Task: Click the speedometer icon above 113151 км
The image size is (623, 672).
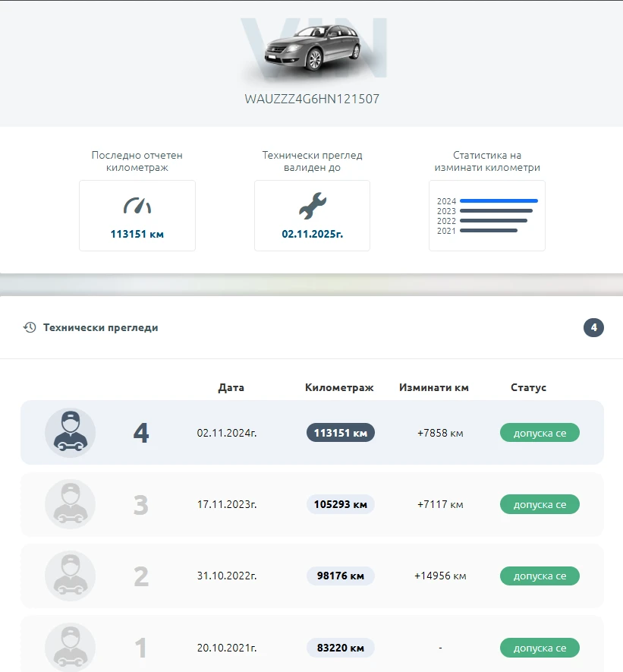Action: [x=137, y=206]
